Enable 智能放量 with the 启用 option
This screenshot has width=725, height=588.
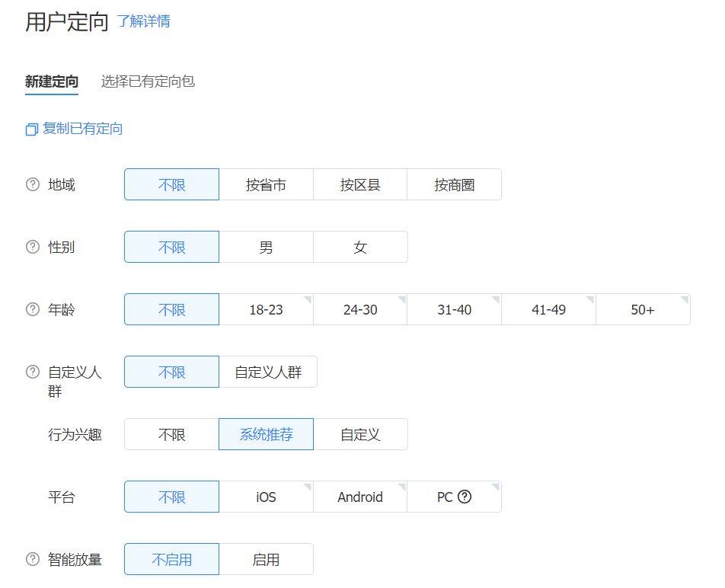click(x=266, y=559)
